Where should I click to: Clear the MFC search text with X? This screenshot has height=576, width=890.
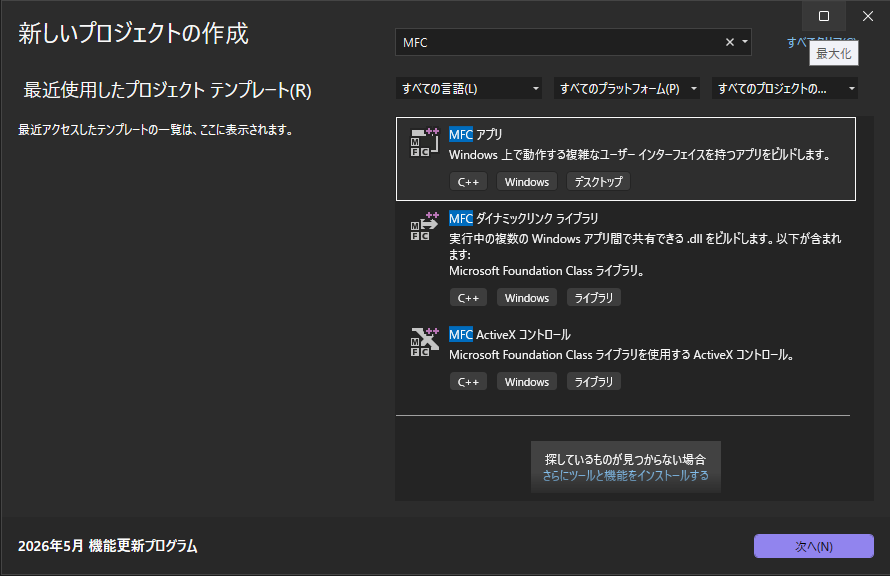(x=730, y=42)
